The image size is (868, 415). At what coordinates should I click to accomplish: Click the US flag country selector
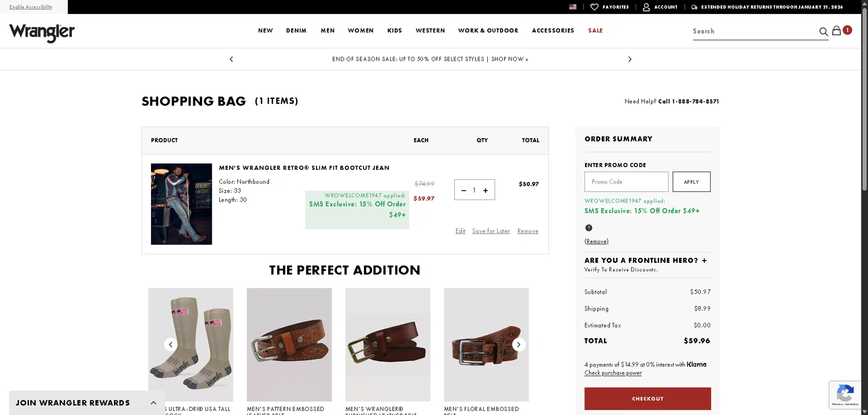(573, 7)
